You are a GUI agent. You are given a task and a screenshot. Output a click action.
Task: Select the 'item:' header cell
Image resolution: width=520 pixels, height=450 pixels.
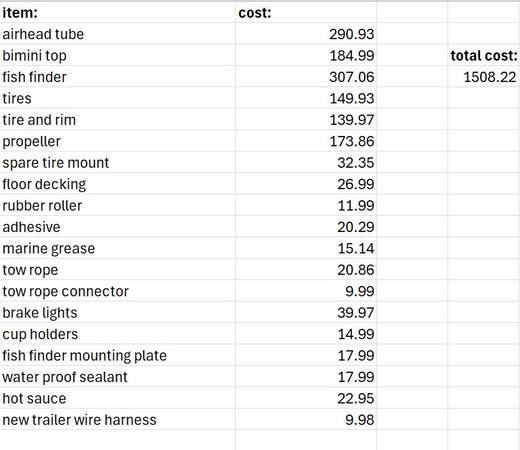pyautogui.click(x=117, y=13)
